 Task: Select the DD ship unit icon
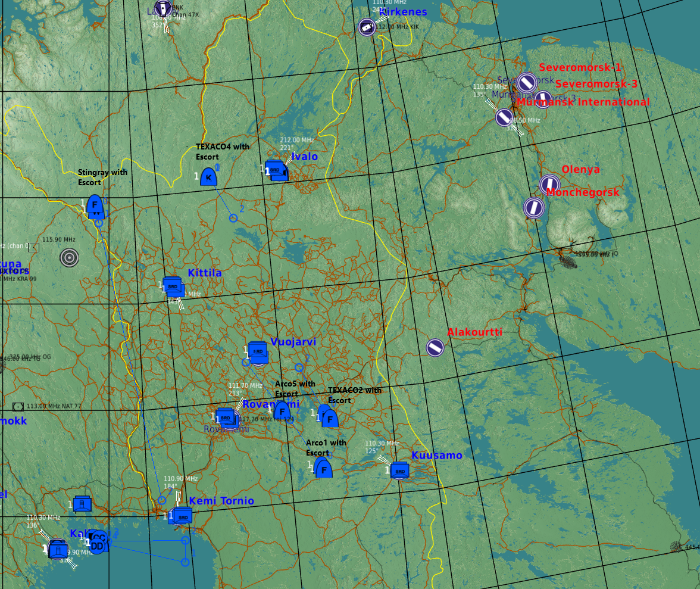point(98,546)
